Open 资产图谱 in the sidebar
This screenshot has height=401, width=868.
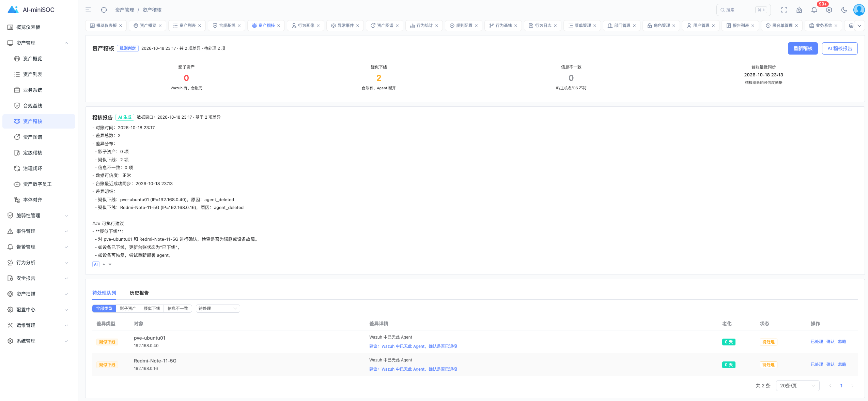39,137
